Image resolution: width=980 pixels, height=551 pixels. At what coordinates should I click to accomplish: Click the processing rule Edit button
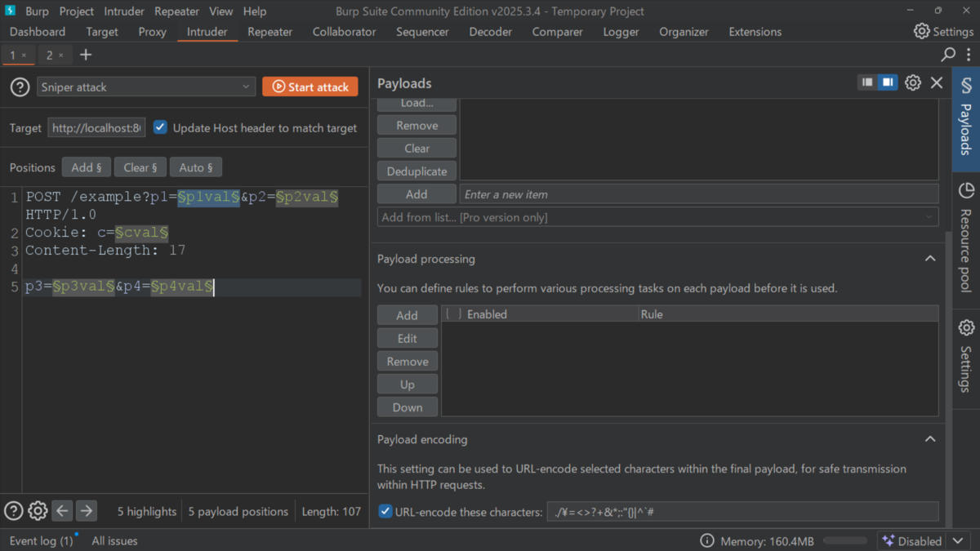click(x=407, y=338)
